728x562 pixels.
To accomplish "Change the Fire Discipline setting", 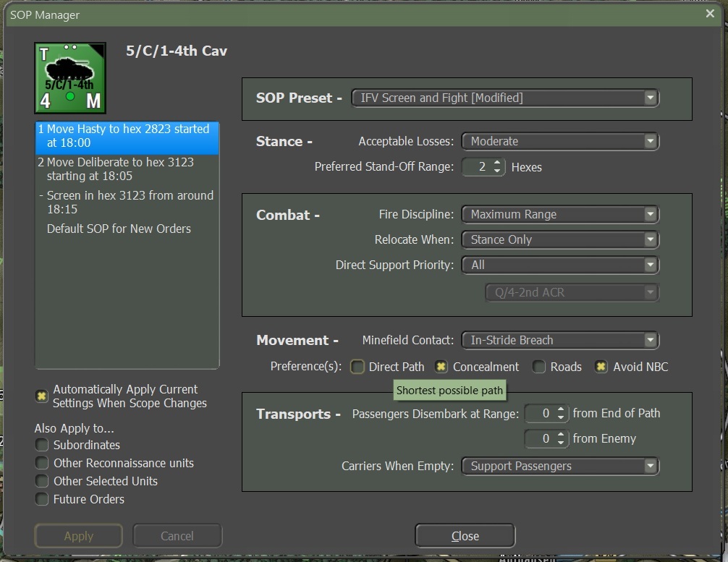I will [559, 214].
